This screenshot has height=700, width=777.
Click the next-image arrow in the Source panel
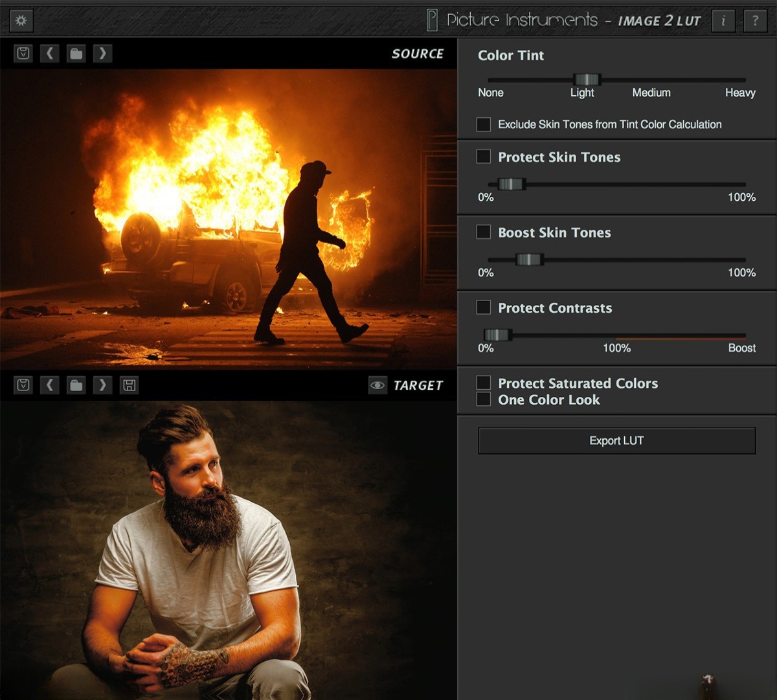(x=102, y=53)
